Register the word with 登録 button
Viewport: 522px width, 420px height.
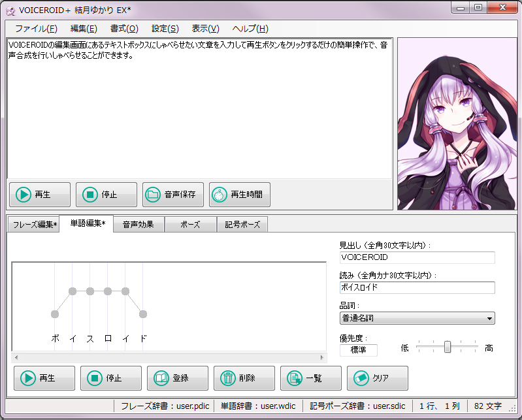[x=178, y=378]
